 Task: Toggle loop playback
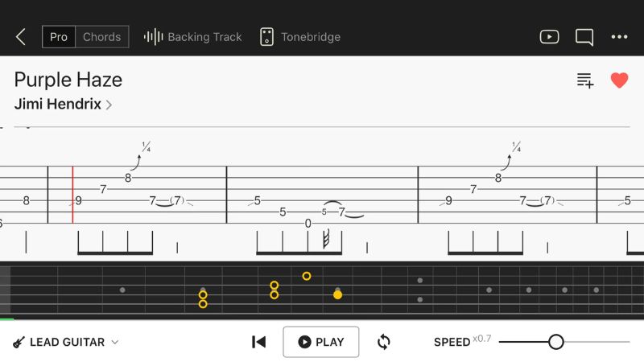[384, 342]
